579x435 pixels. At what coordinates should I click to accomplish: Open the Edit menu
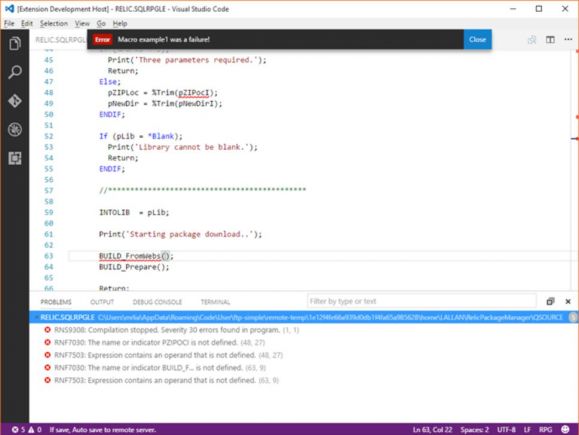pyautogui.click(x=27, y=24)
